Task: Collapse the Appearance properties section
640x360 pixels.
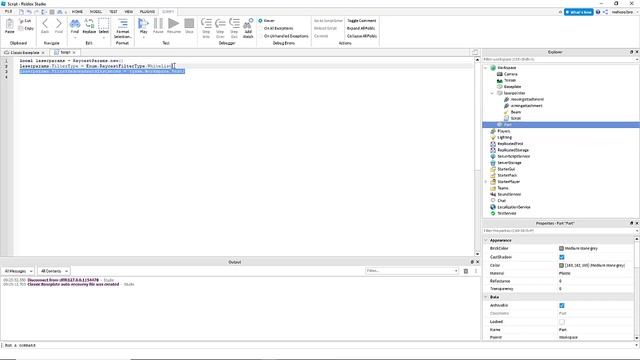Action: click(486, 240)
